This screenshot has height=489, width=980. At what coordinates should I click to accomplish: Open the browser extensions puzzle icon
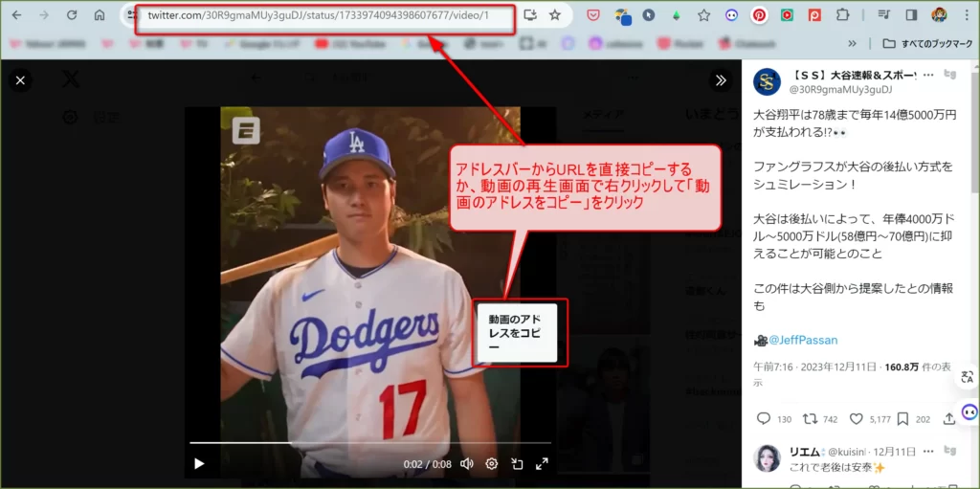pos(842,15)
